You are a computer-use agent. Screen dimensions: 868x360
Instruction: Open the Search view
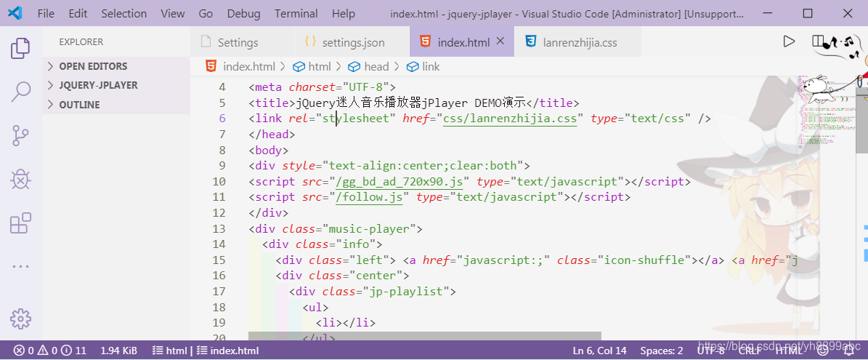[x=20, y=92]
